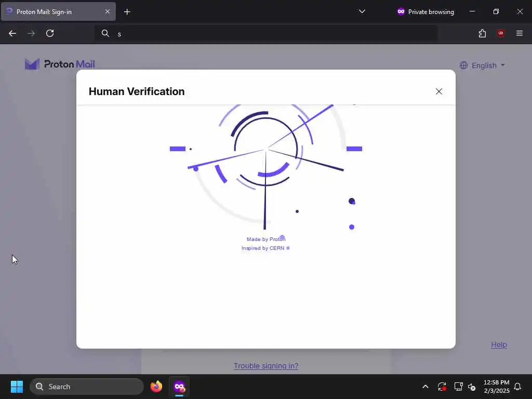Click the address bar input field

click(266, 34)
